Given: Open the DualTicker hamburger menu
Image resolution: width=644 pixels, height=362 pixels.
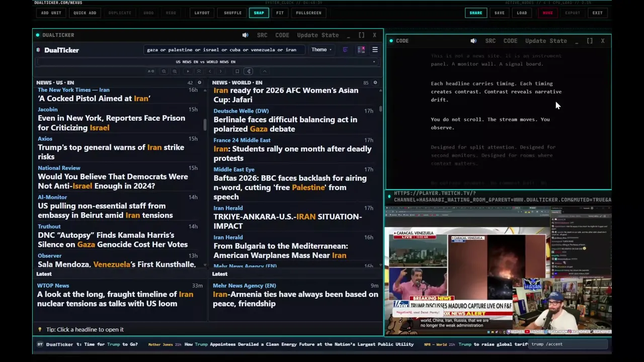Looking at the screenshot, I should (x=375, y=50).
